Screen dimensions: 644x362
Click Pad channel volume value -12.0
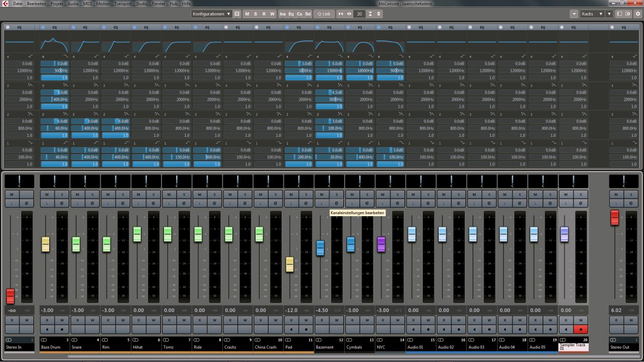click(x=291, y=310)
